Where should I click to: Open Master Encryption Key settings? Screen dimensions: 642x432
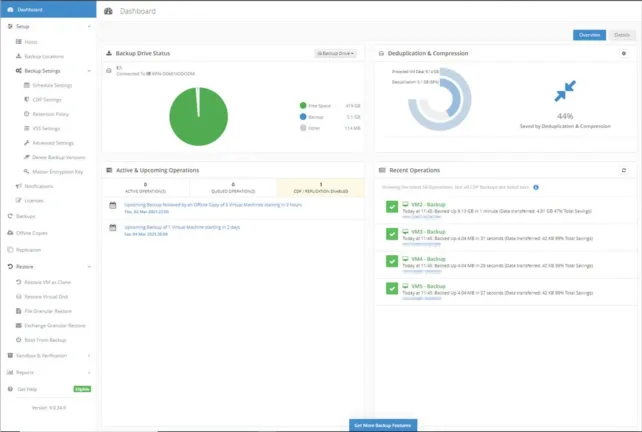60,171
